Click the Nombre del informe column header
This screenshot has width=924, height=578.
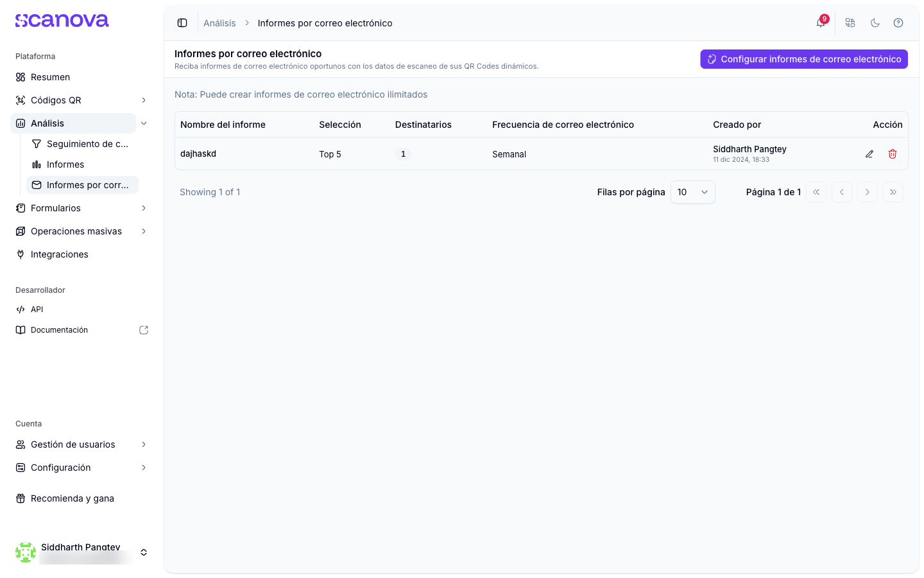click(223, 125)
